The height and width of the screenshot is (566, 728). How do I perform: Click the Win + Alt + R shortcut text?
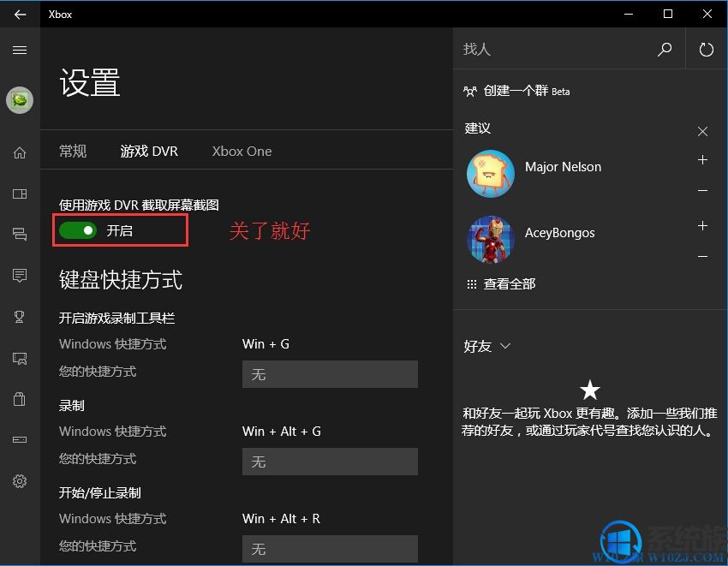[x=281, y=519]
